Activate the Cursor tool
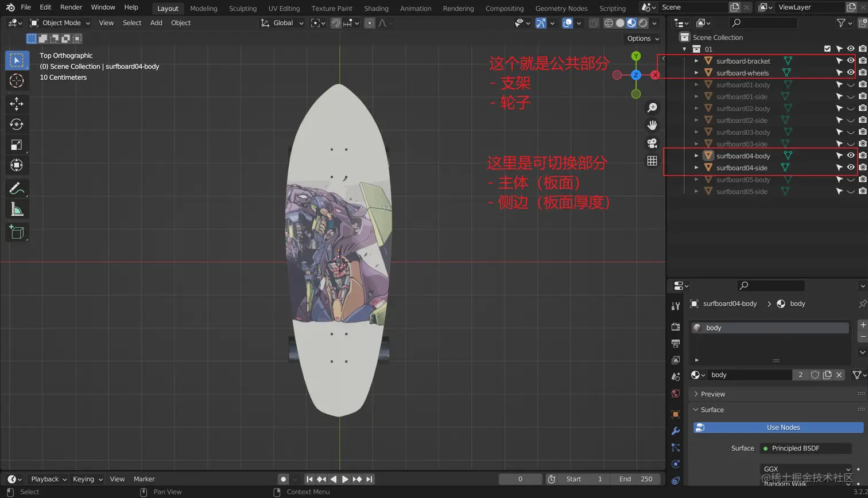The image size is (868, 498). (17, 81)
